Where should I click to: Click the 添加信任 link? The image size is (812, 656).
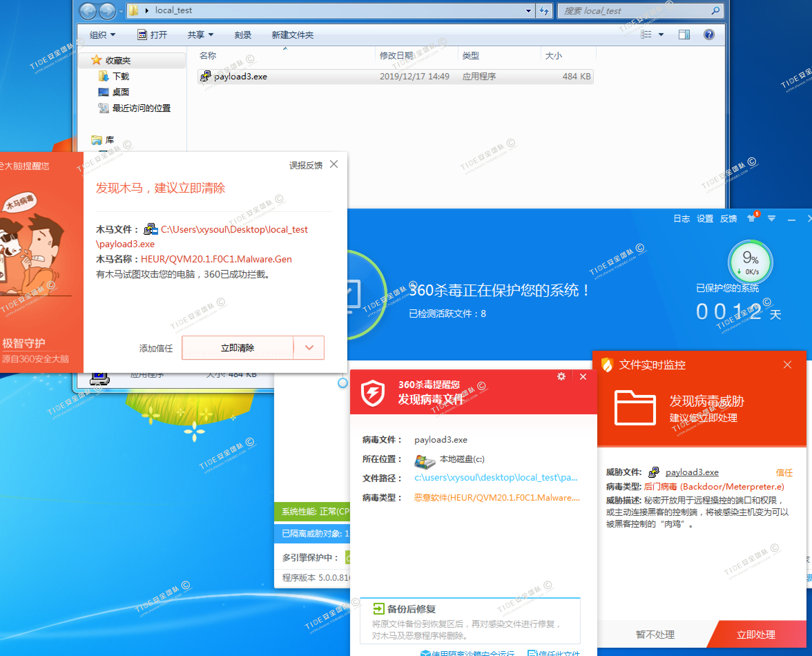pyautogui.click(x=156, y=348)
